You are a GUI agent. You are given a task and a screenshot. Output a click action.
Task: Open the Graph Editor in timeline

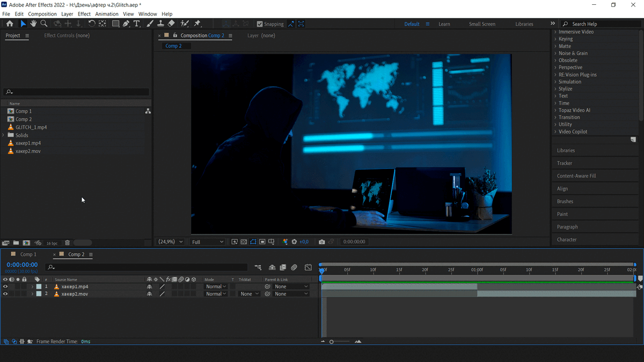point(308,267)
